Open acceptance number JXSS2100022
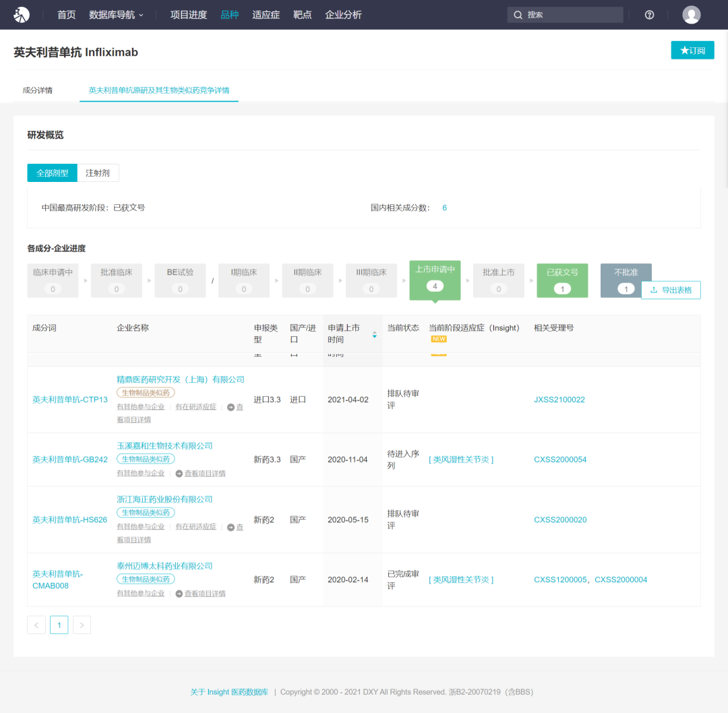The width and height of the screenshot is (728, 713). point(559,400)
